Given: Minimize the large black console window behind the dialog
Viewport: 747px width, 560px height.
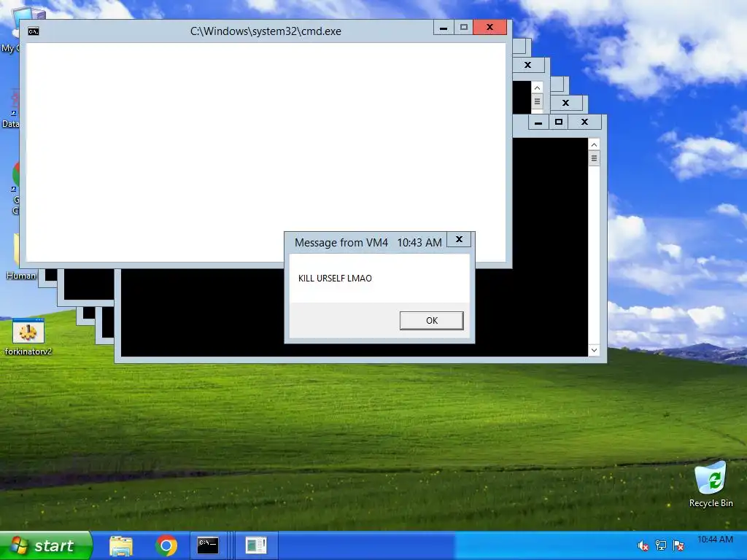Looking at the screenshot, I should (538, 122).
